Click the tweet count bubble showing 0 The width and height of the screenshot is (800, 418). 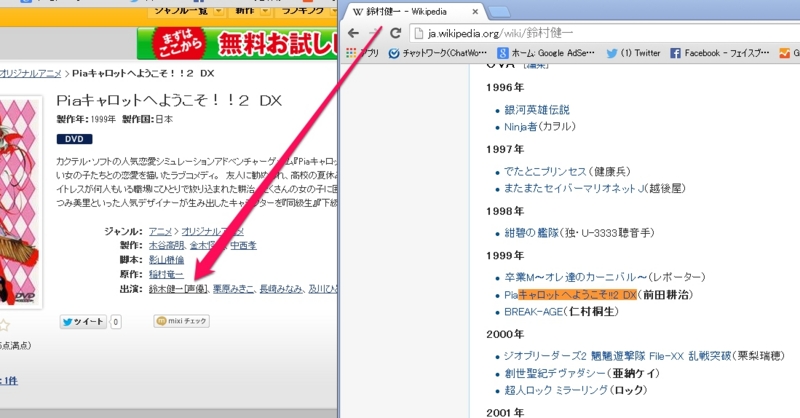(116, 322)
